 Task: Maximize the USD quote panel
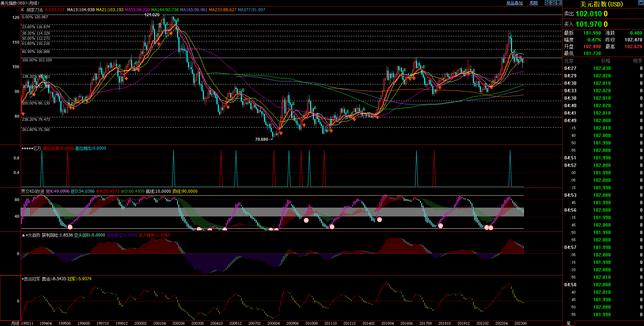641,3
